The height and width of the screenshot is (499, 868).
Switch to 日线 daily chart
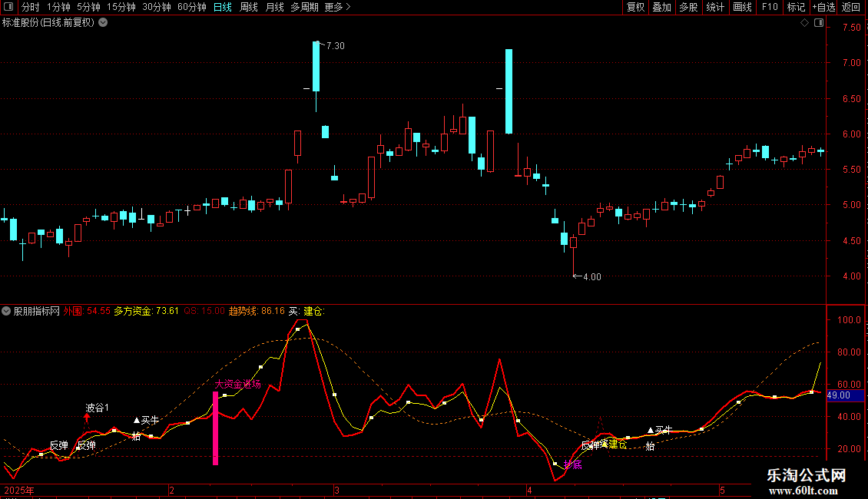[x=223, y=7]
